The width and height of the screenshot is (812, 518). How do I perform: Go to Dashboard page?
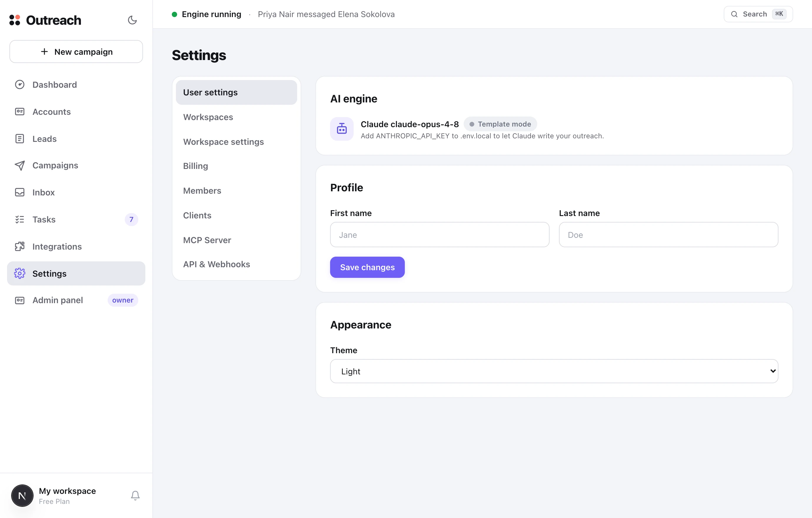coord(76,85)
